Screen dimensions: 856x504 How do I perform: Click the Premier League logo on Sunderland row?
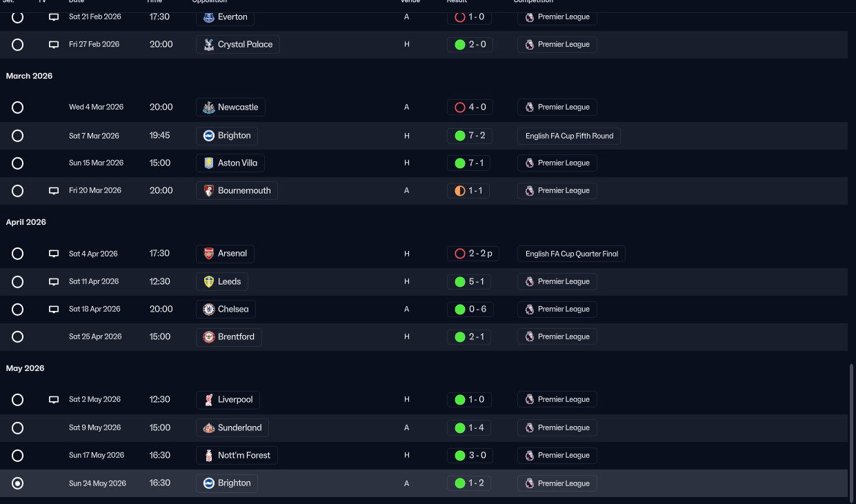[530, 427]
